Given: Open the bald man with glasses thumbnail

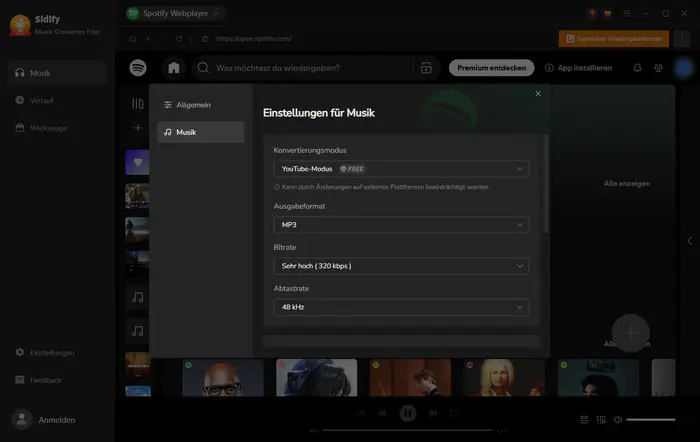Looking at the screenshot, I should coord(222,378).
